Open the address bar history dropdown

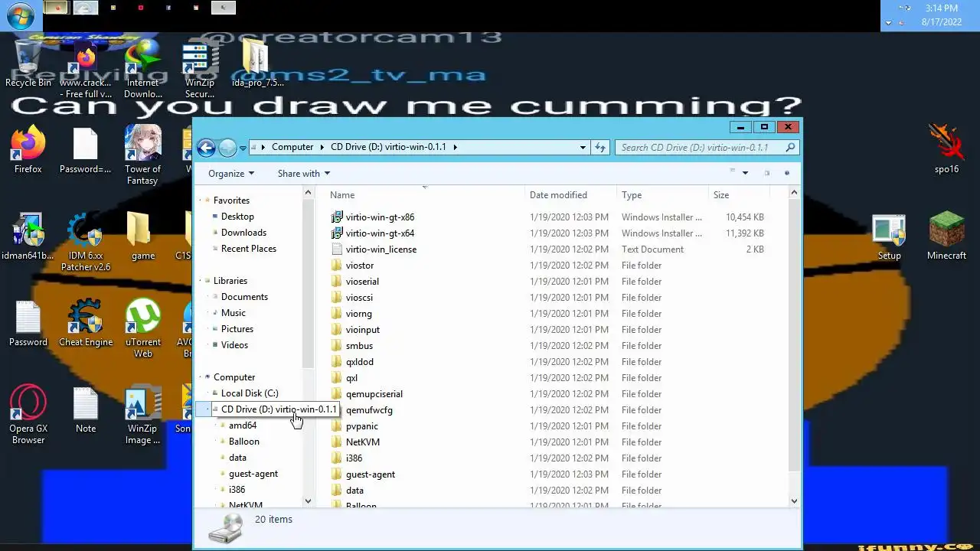click(583, 147)
